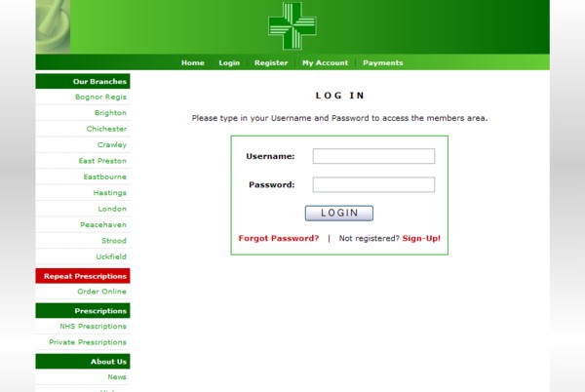This screenshot has width=585, height=392.
Task: Select My Account in the navigation bar
Action: [325, 62]
